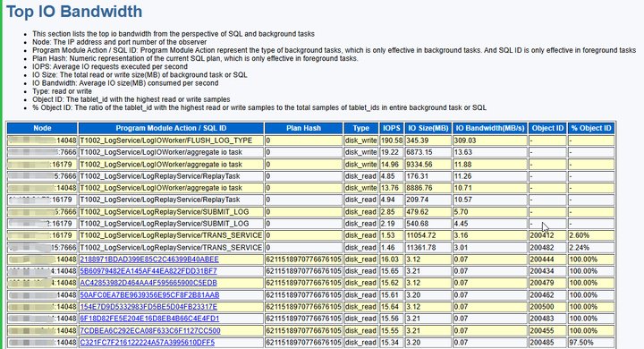Select IO bandwidth value 309.03
Viewport: 644px width, 349px height.
point(465,140)
